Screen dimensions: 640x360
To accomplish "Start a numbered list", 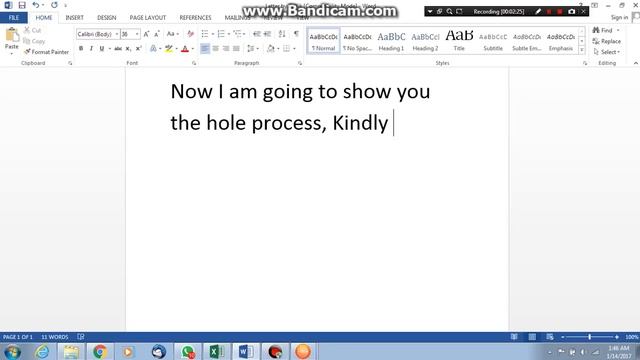I will click(x=221, y=34).
